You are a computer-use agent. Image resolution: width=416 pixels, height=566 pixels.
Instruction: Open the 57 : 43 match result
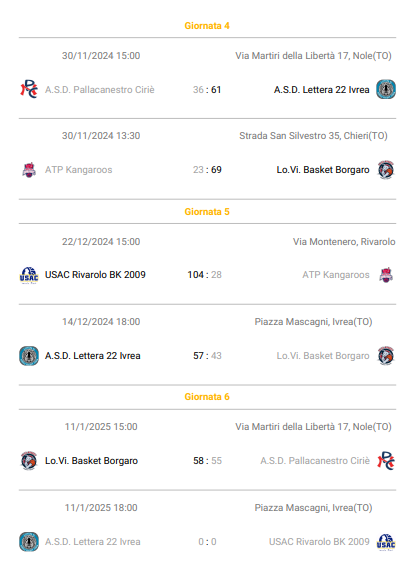tap(207, 356)
